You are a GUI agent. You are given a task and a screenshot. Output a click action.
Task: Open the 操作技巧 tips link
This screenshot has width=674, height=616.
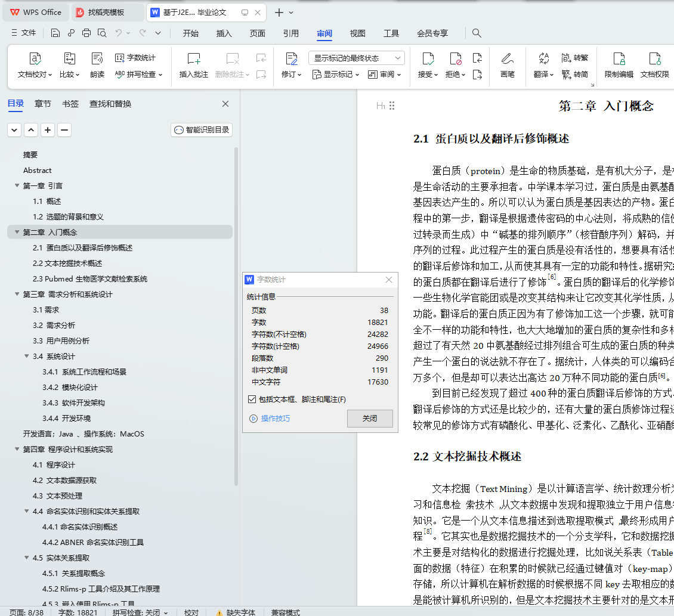275,419
